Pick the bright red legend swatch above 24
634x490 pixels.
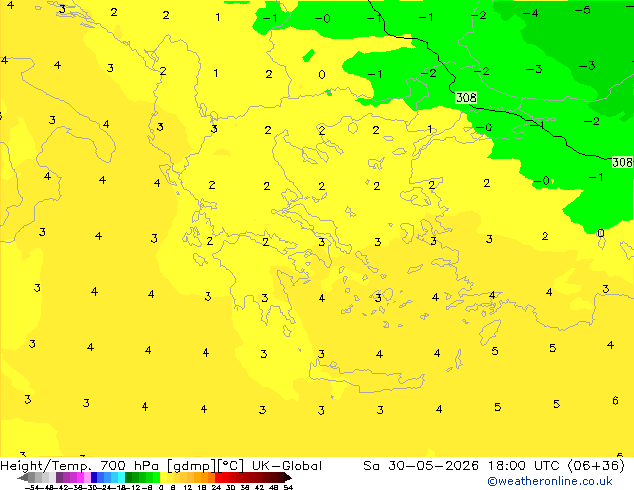[218, 478]
